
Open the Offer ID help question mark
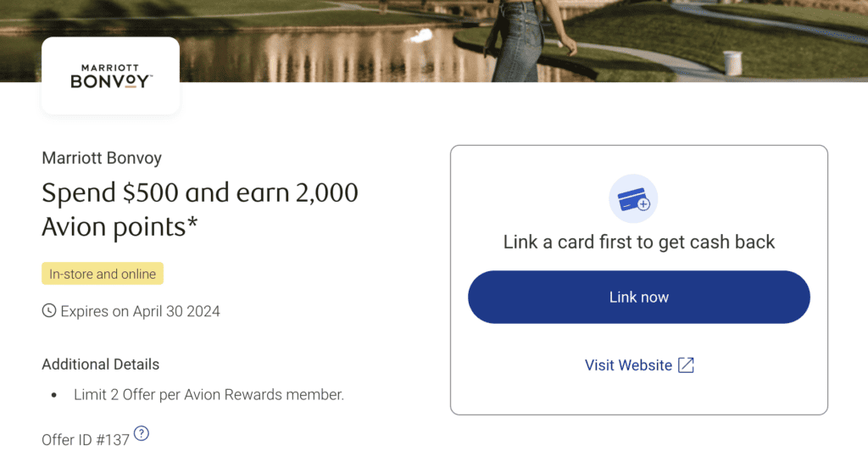142,433
